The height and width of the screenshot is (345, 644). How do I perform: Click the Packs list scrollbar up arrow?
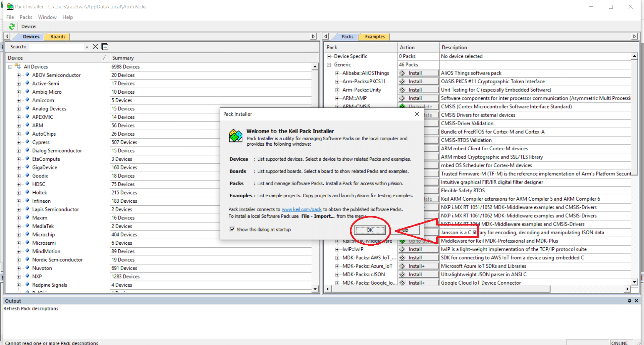click(x=634, y=56)
